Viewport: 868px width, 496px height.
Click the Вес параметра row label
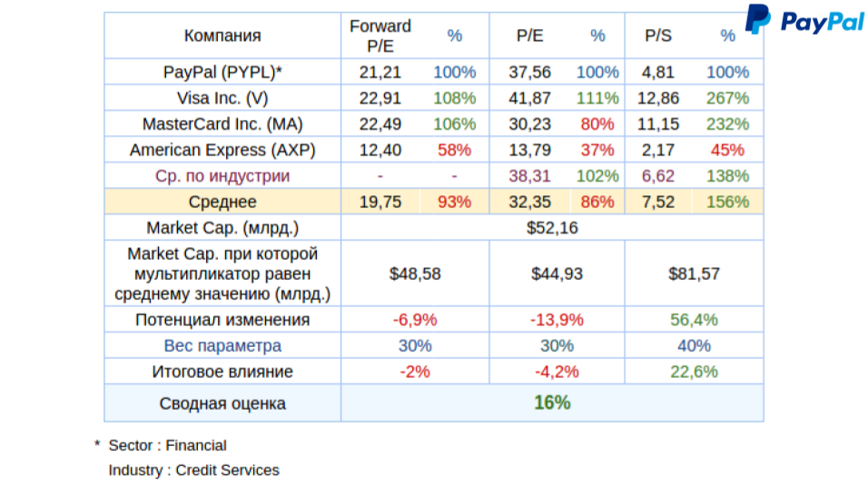(222, 345)
